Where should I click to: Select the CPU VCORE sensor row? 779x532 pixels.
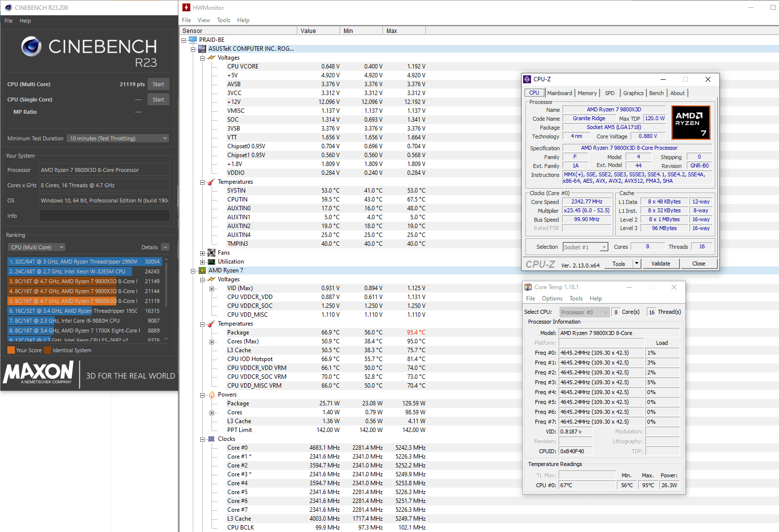pyautogui.click(x=325, y=66)
